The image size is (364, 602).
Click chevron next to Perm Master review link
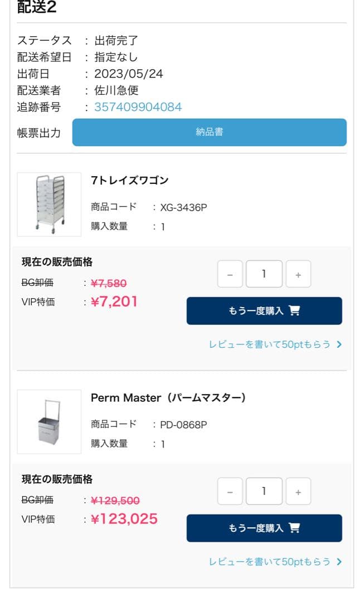click(339, 562)
